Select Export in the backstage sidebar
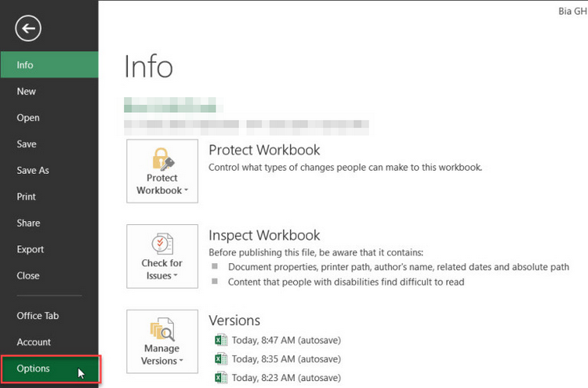588x388 pixels. pos(49,249)
